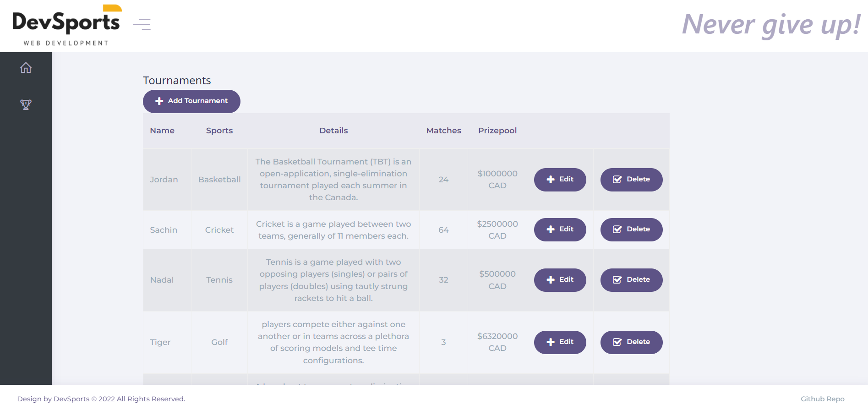Open the Github Repo link
Screen dimensions: 868x410
822,399
